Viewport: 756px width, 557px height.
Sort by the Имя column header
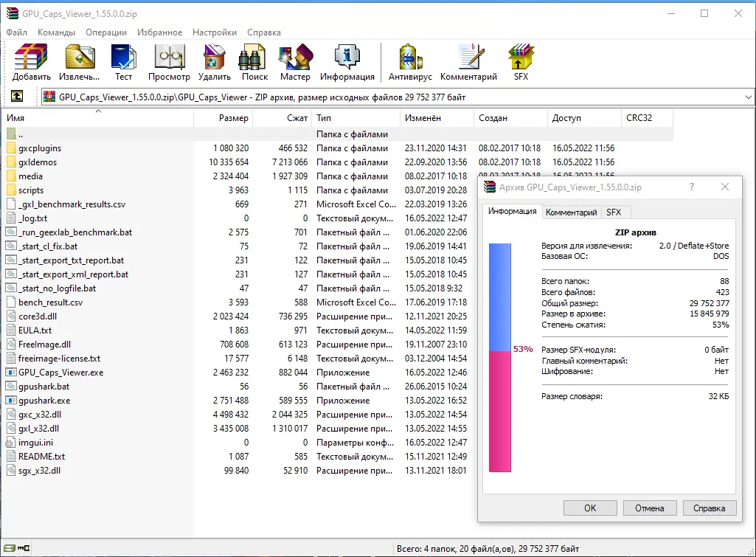click(98, 117)
